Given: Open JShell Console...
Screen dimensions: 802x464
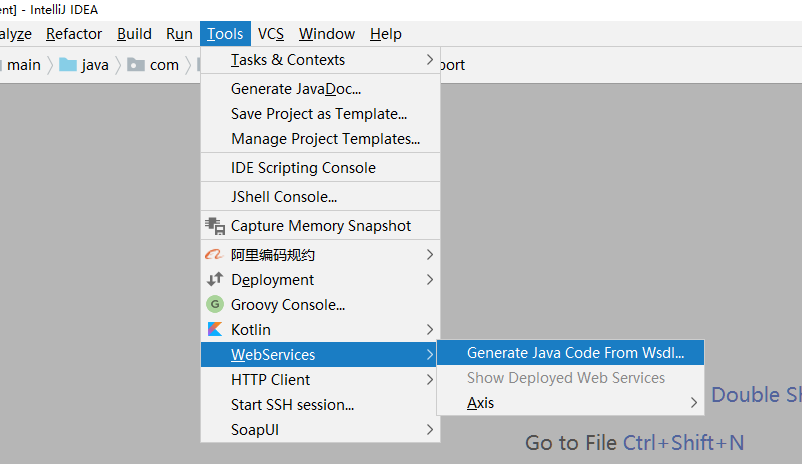Looking at the screenshot, I should point(320,196).
